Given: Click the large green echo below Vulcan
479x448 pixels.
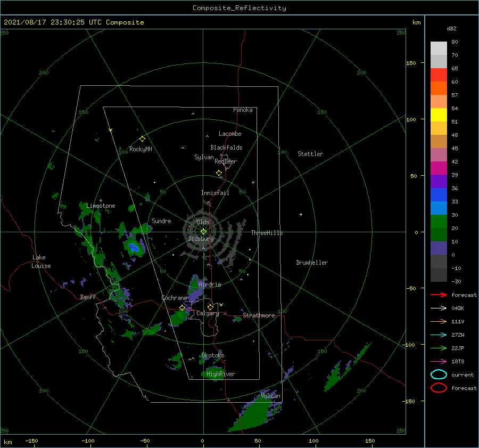Looking at the screenshot, I should point(255,413).
